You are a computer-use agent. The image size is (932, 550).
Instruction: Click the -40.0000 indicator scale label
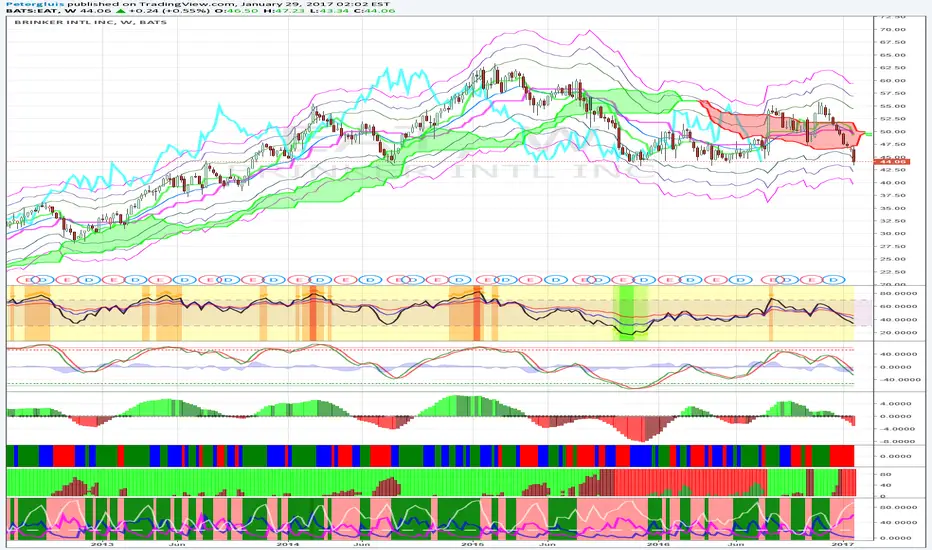pyautogui.click(x=899, y=379)
